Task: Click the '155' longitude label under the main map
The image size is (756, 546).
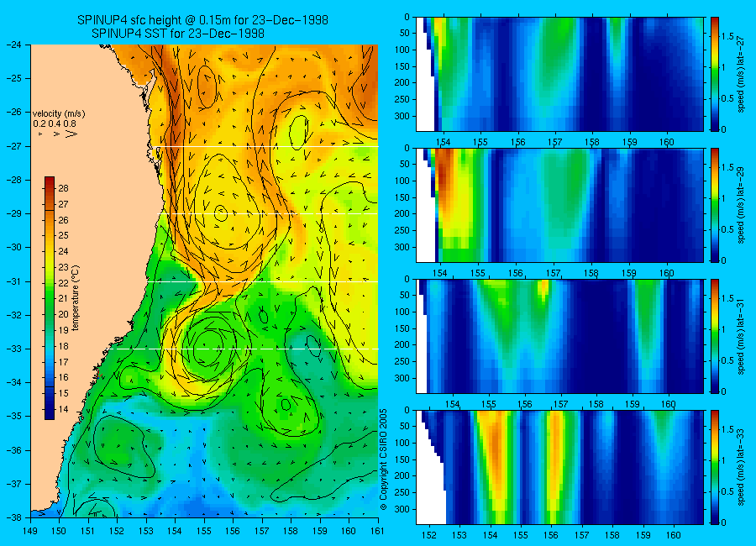Action: tap(204, 531)
